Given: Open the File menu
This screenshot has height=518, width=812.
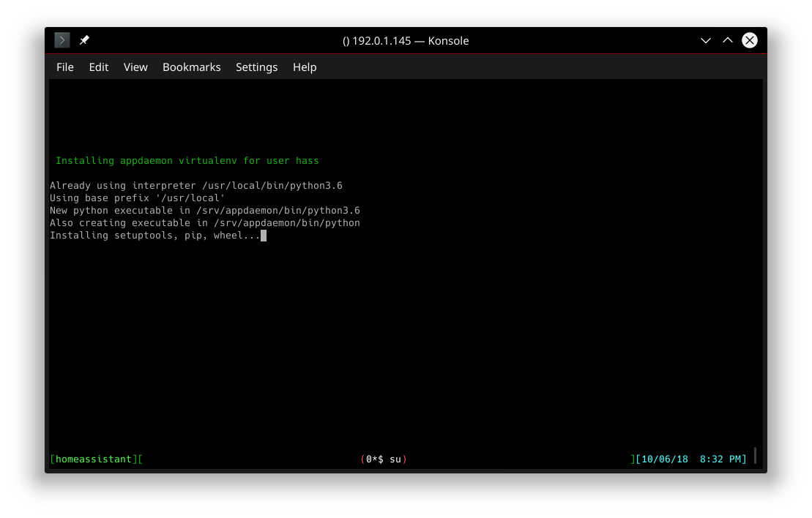Looking at the screenshot, I should pyautogui.click(x=64, y=67).
